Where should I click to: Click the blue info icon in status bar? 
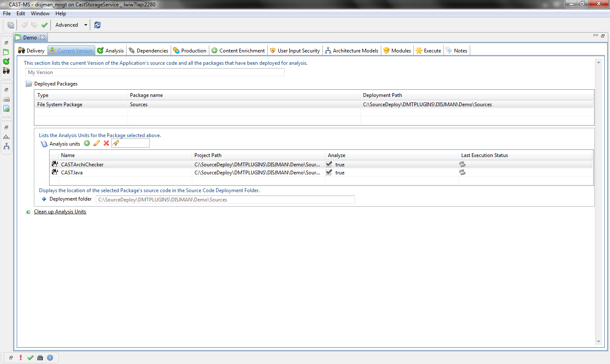click(x=50, y=358)
